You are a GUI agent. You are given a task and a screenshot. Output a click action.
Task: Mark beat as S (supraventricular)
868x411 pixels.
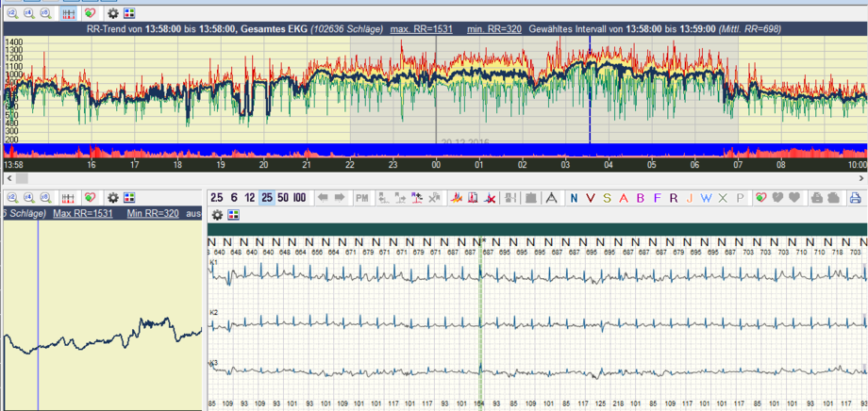pyautogui.click(x=607, y=198)
